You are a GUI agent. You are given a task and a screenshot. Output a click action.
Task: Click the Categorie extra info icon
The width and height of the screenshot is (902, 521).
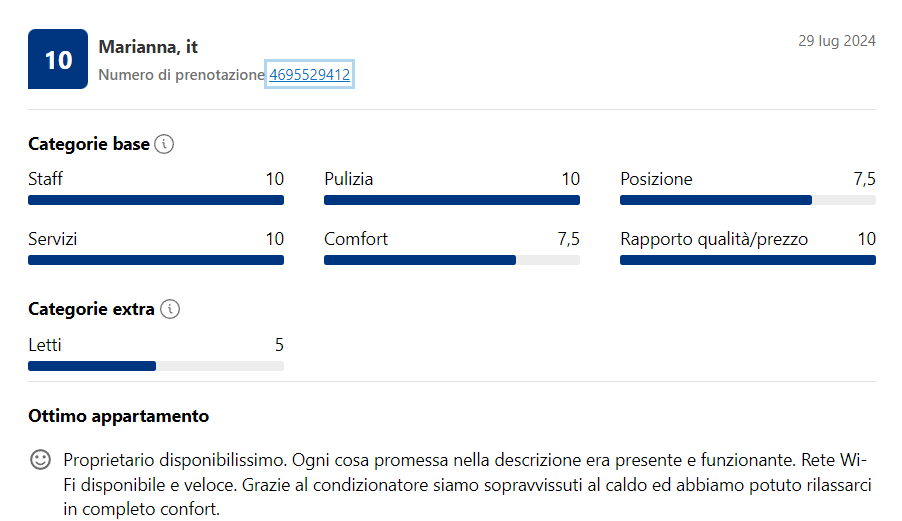tap(170, 309)
